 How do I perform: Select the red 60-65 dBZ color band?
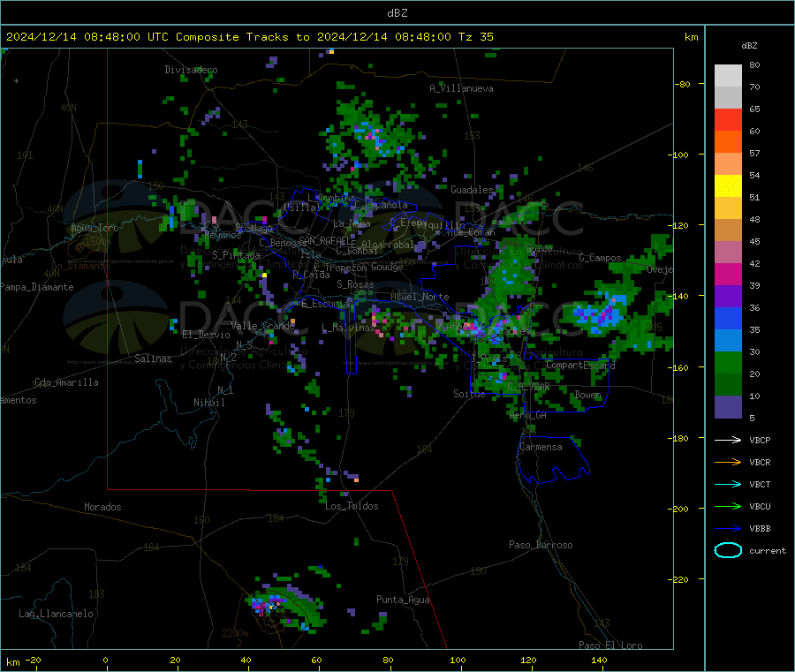tap(728, 119)
